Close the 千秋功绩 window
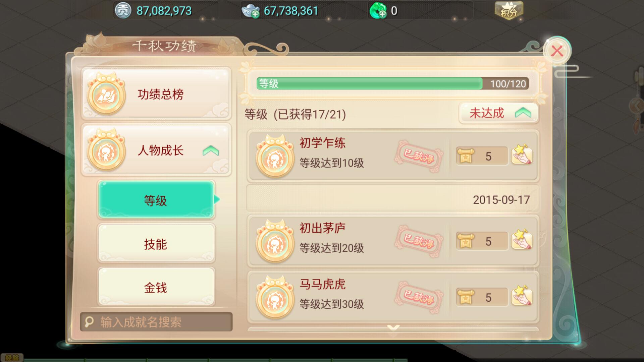644x362 pixels. [x=557, y=51]
